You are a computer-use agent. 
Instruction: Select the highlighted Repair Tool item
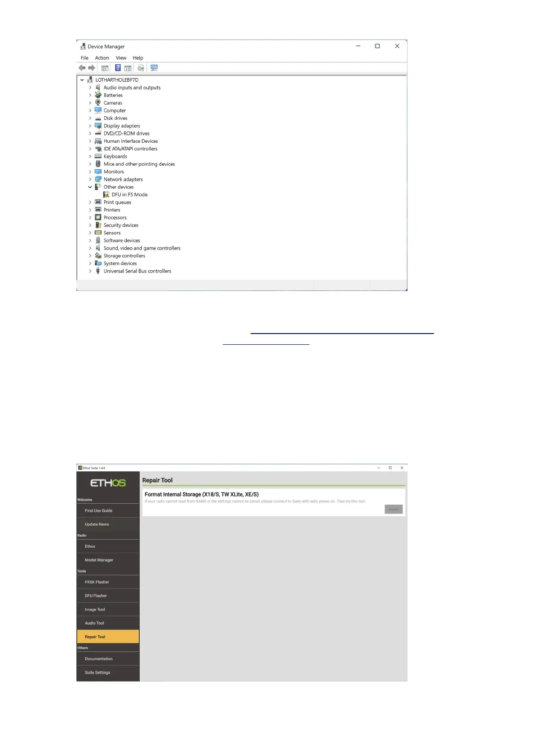(108, 637)
